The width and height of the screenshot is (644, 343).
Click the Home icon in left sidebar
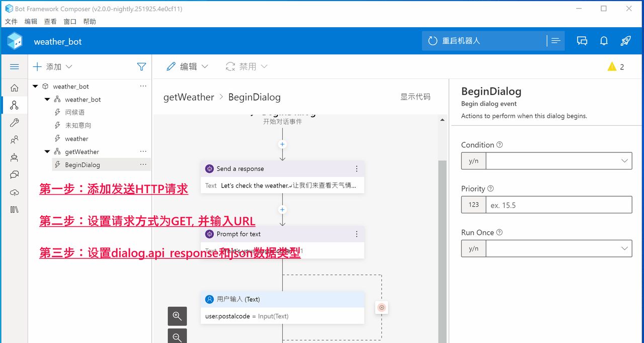click(14, 88)
